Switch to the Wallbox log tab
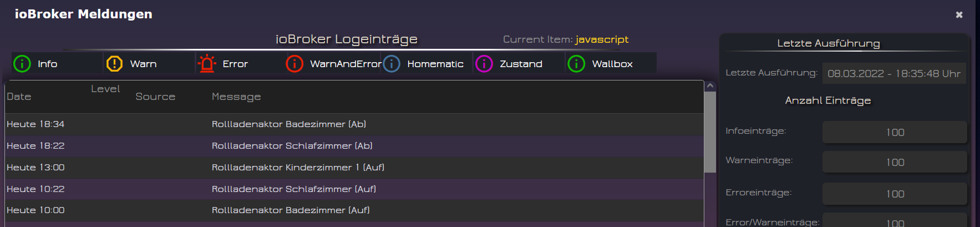Viewport: 980px width, 227px height. [x=612, y=64]
